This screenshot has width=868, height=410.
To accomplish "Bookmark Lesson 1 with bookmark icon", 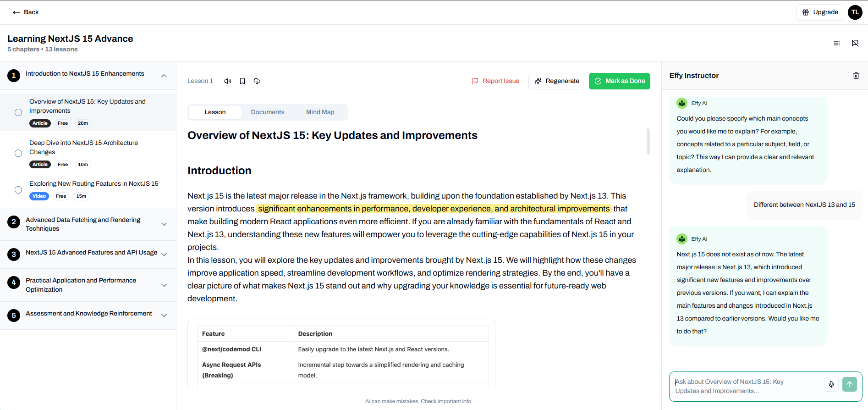I will (x=242, y=81).
